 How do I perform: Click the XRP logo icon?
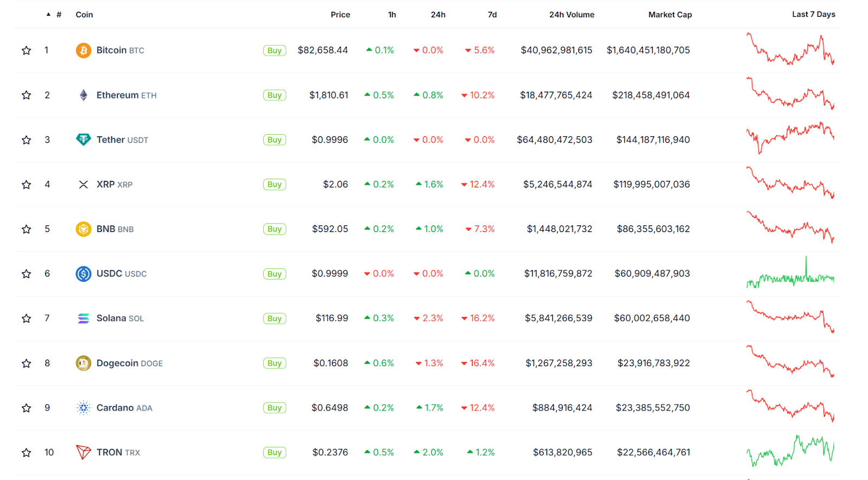[x=83, y=185]
